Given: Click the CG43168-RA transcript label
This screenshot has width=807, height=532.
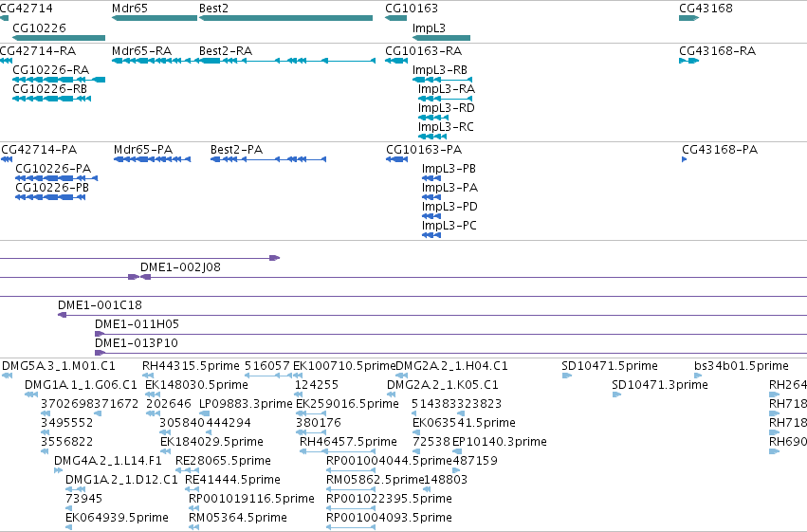Looking at the screenshot, I should click(x=718, y=51).
